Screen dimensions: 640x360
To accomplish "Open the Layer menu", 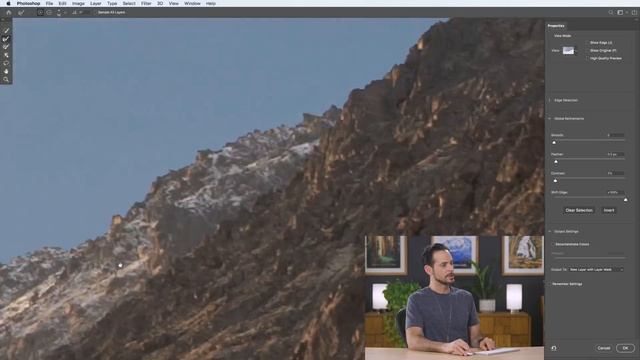I will 96,3.
